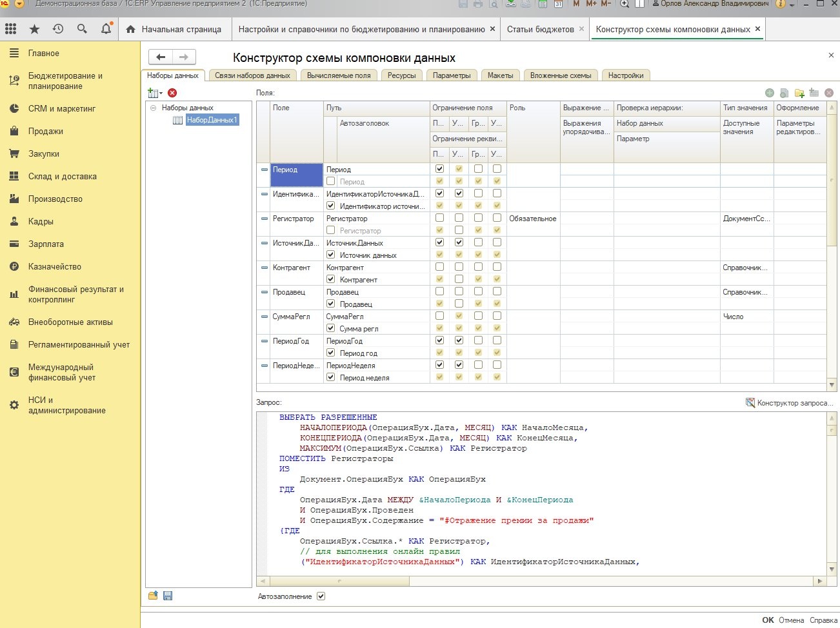Screen dimensions: 840x628
Task: Open calendar icon in title bar
Action: (x=558, y=4)
